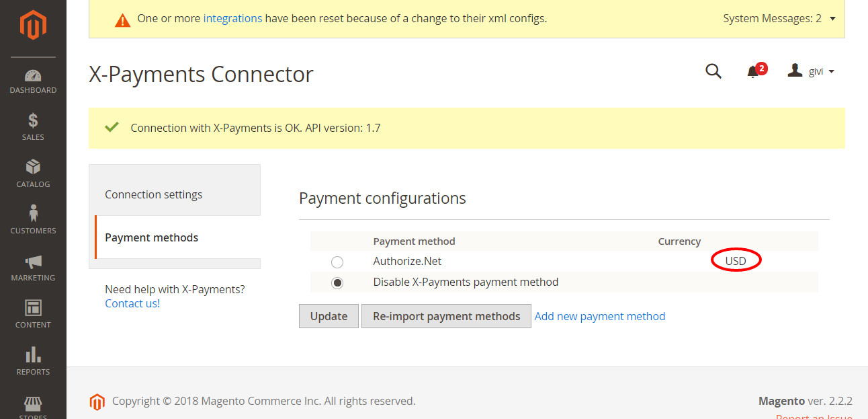The width and height of the screenshot is (868, 419).
Task: Click the Magento ver. 2.2.2 text
Action: pos(806,401)
